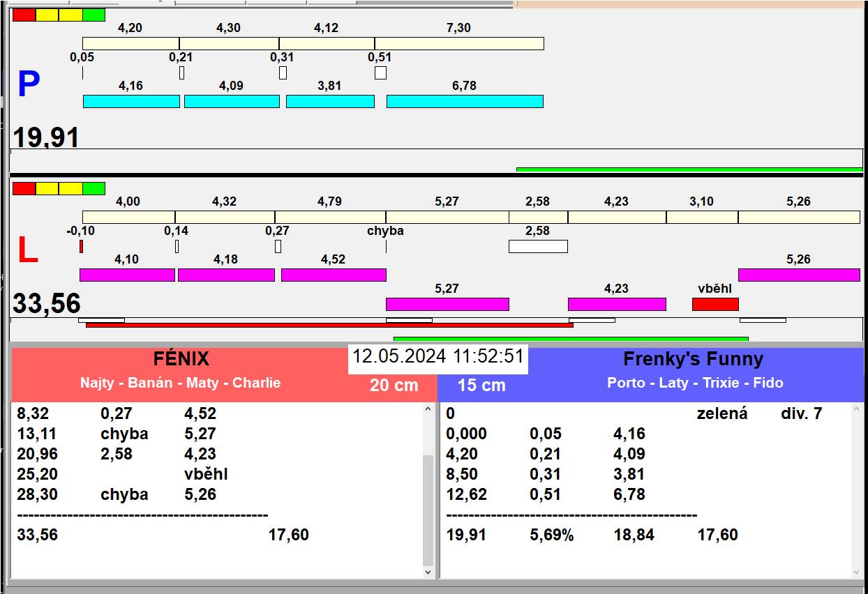Click the div. 7 label
This screenshot has height=594, width=868.
coord(801,413)
